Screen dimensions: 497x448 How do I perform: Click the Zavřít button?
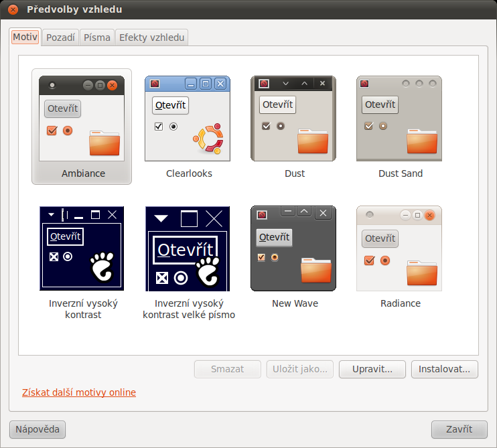(459, 429)
